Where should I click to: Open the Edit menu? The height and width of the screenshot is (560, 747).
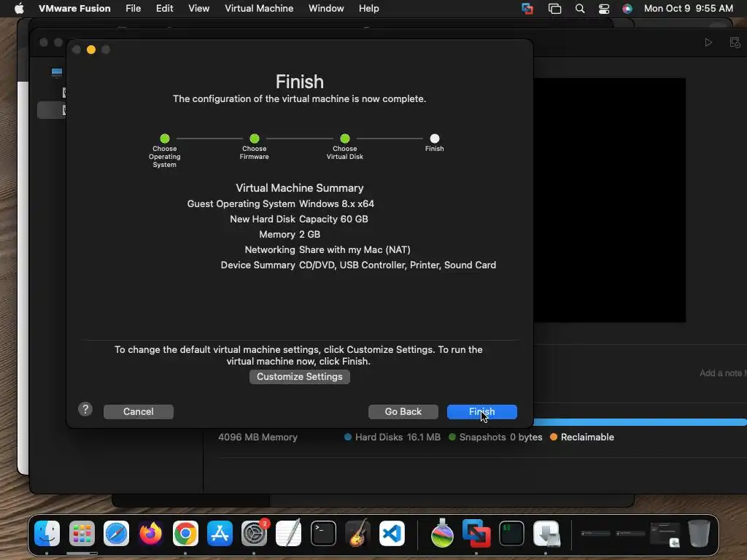164,8
